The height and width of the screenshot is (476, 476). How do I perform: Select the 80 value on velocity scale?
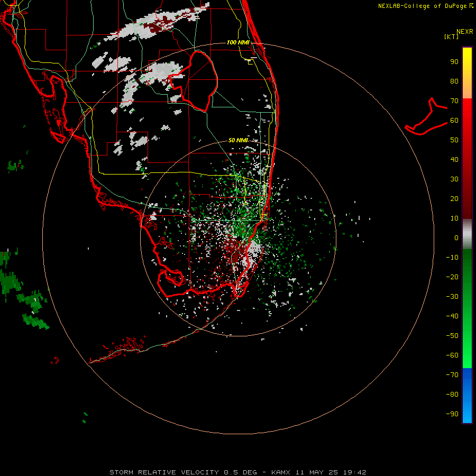point(454,81)
